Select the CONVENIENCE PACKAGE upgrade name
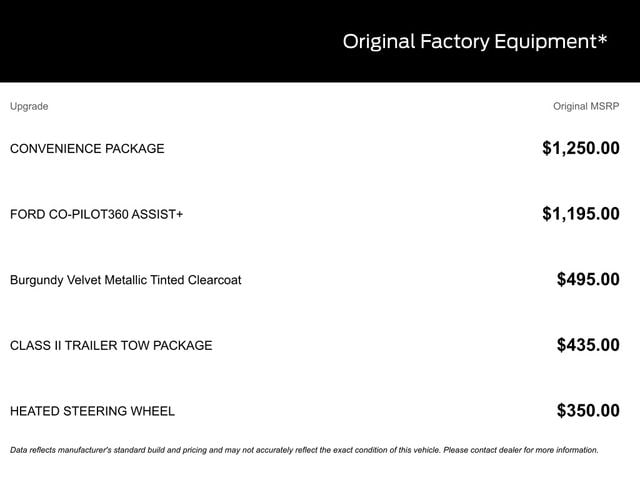The width and height of the screenshot is (640, 480). [x=87, y=149]
